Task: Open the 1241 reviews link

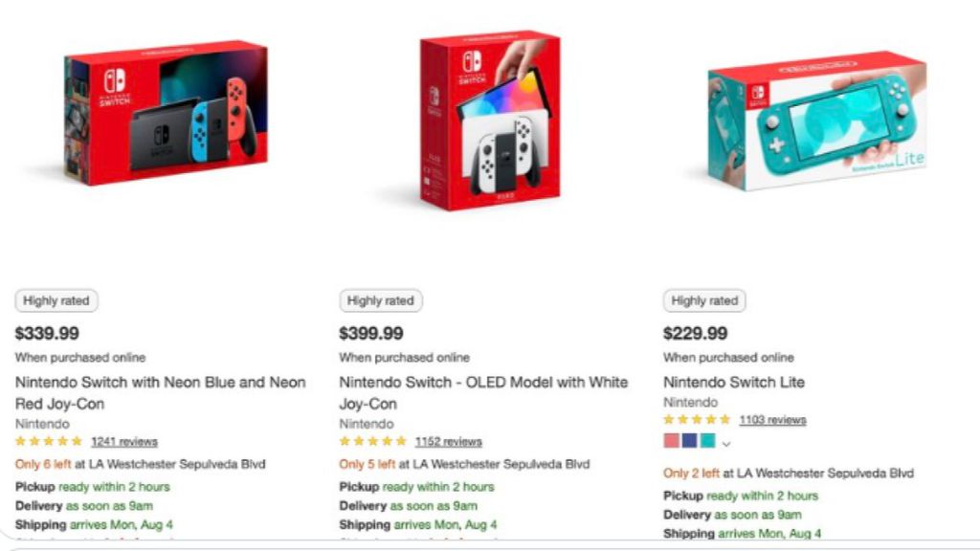Action: (x=124, y=442)
